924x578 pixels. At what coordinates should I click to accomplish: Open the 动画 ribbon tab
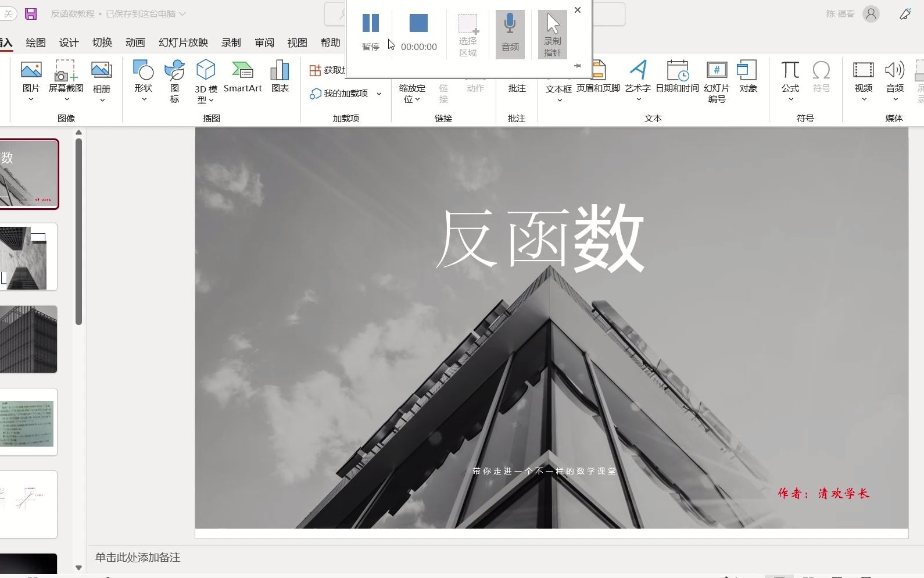click(135, 42)
